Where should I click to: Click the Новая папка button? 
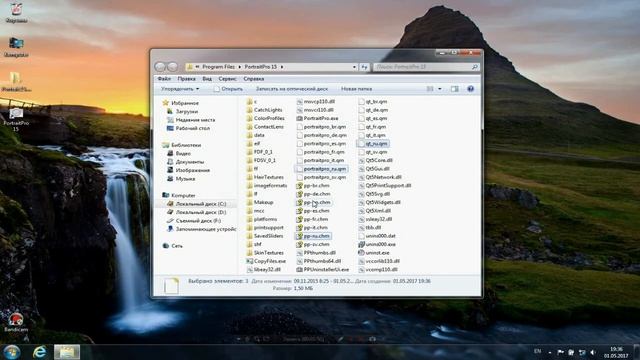[356, 89]
